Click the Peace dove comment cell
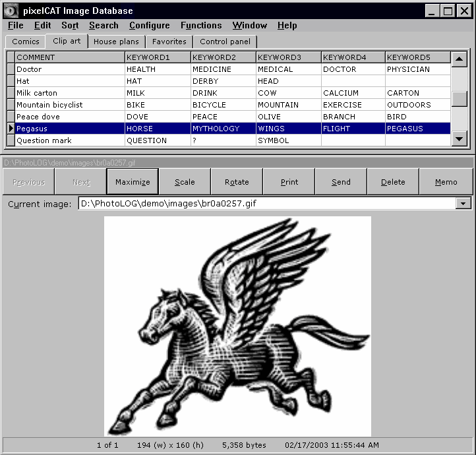Image resolution: width=476 pixels, height=455 pixels. click(x=70, y=117)
